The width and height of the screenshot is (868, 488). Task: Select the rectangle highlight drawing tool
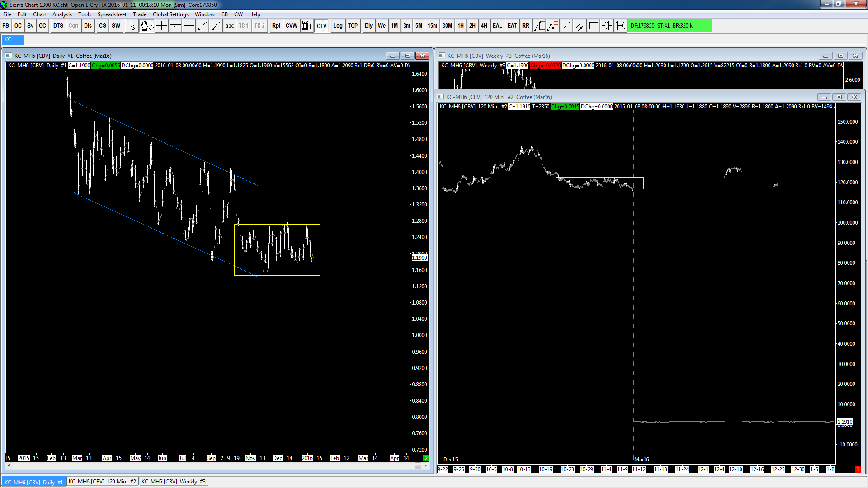[x=593, y=26]
